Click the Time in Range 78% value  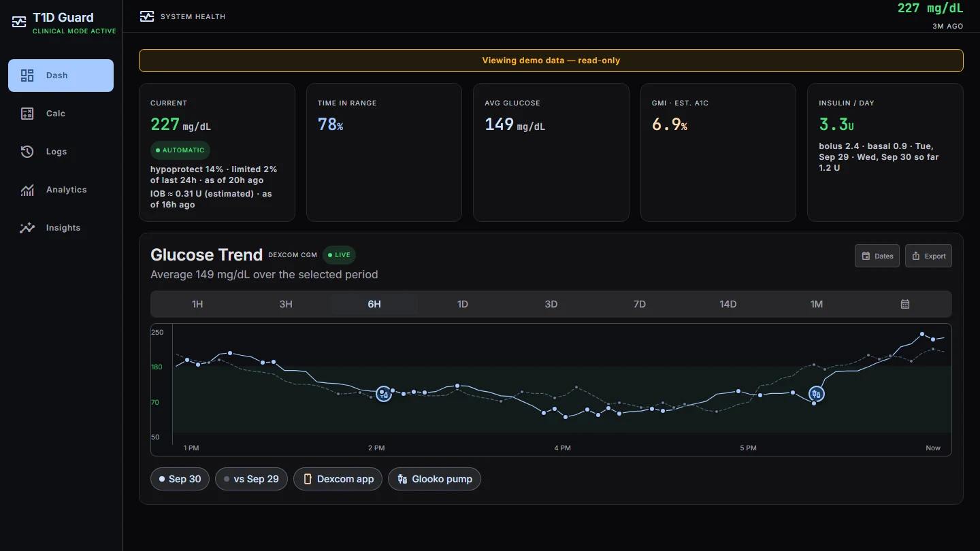331,124
